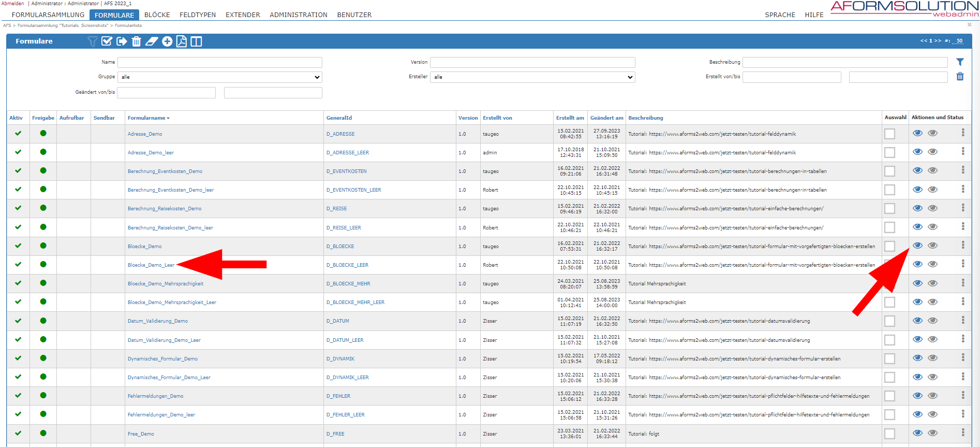Open the D_EVENTKOSTEN GeneralId link
980x447 pixels.
click(x=346, y=171)
